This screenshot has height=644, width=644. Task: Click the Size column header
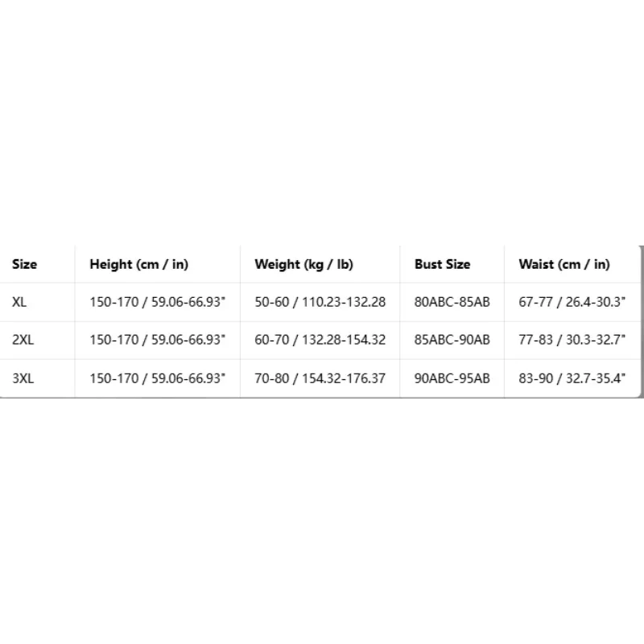pyautogui.click(x=25, y=264)
